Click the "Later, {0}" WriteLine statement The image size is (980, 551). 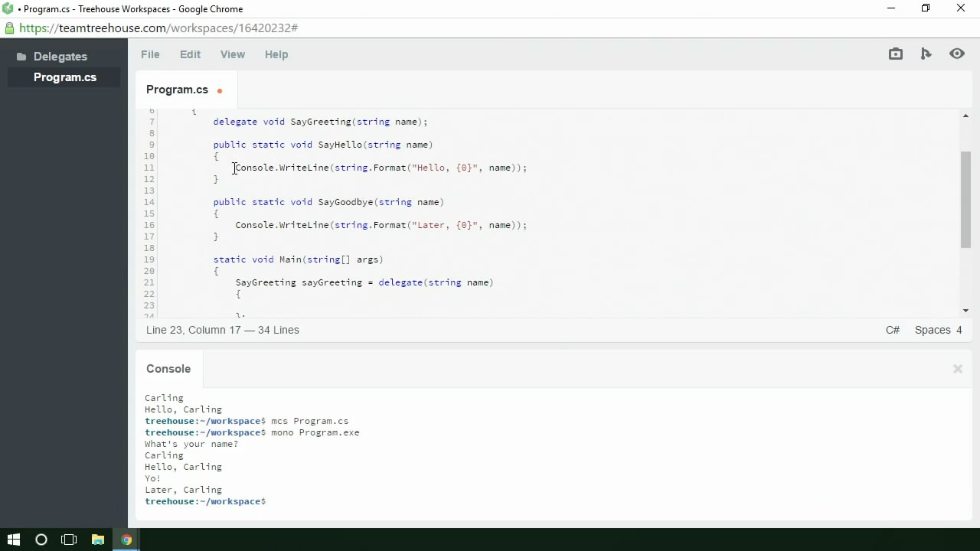[x=381, y=225]
